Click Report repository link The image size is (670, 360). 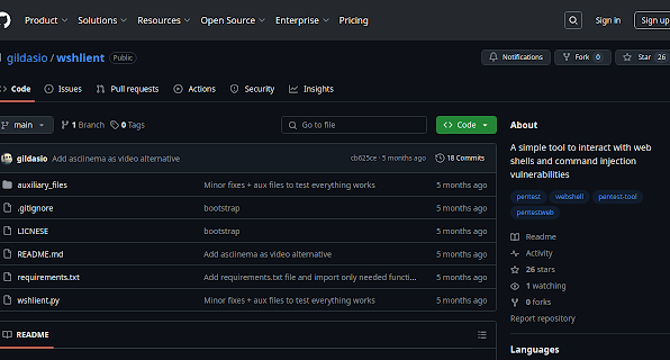pyautogui.click(x=543, y=319)
